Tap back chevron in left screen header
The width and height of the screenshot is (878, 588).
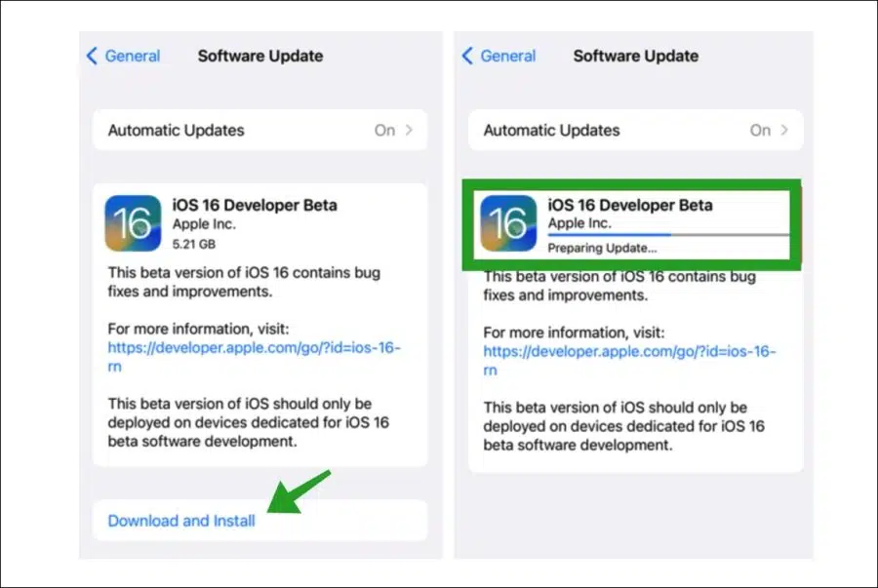(x=92, y=56)
